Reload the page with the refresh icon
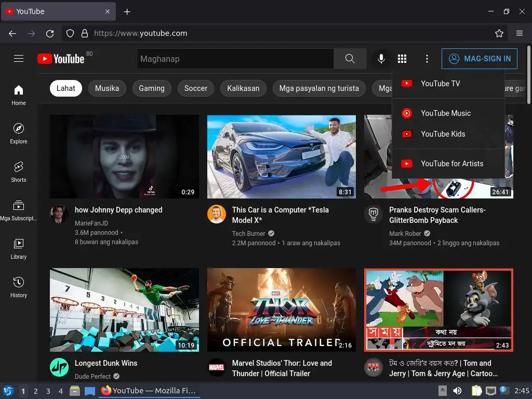 click(x=50, y=33)
